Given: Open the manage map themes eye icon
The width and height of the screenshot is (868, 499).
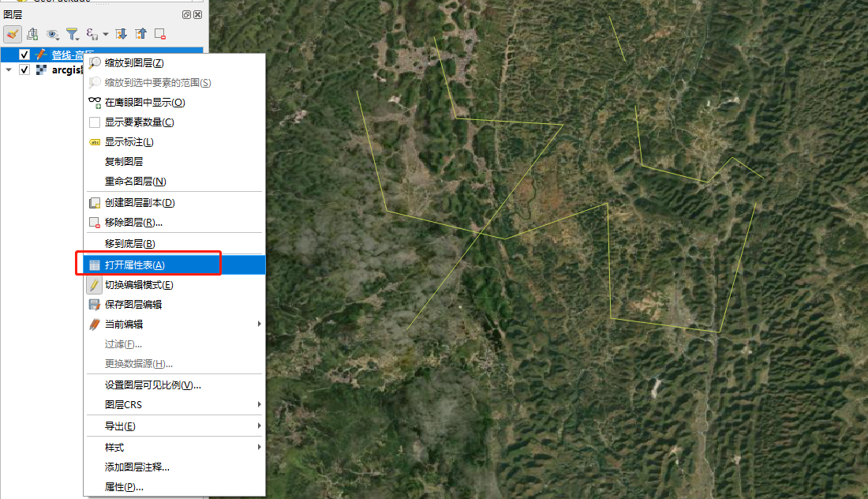Looking at the screenshot, I should (53, 34).
